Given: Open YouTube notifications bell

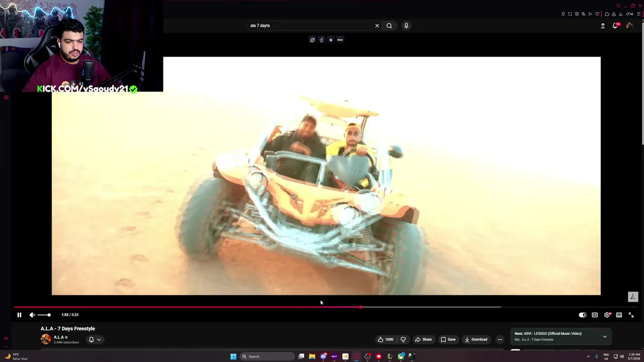Looking at the screenshot, I should point(615,26).
